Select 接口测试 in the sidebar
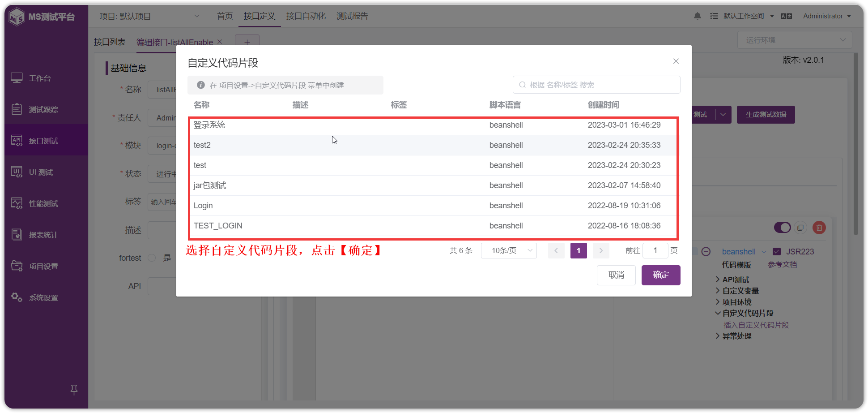Viewport: 868px width, 413px height. 43,141
